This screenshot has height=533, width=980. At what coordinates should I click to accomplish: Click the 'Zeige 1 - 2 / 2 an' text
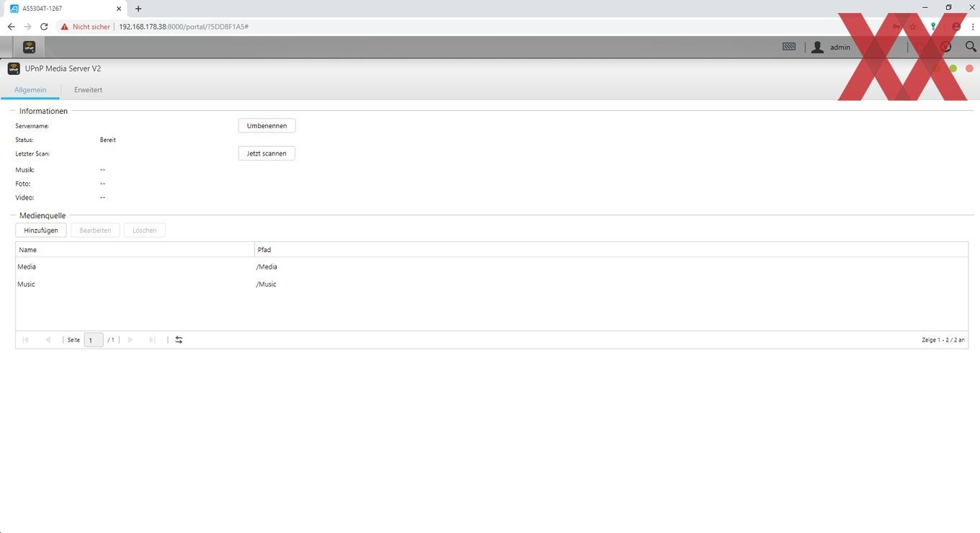tap(943, 340)
